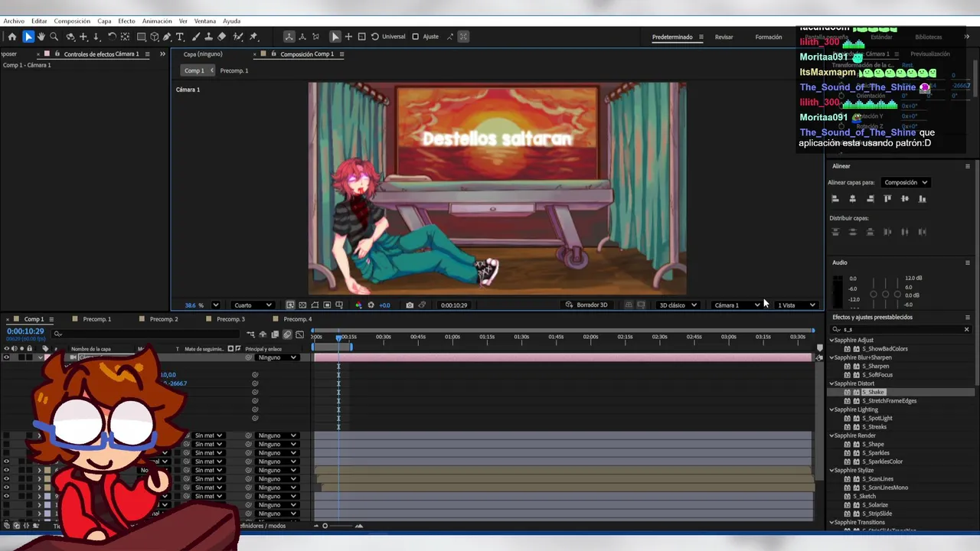Toggle visibility eye of Cámara 1 layer
This screenshot has width=980, height=551.
coord(7,357)
